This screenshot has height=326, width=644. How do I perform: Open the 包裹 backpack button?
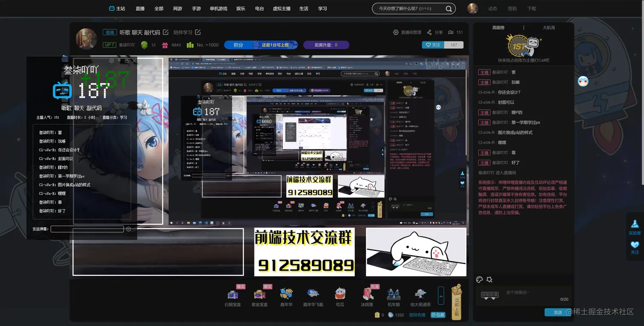[438, 315]
